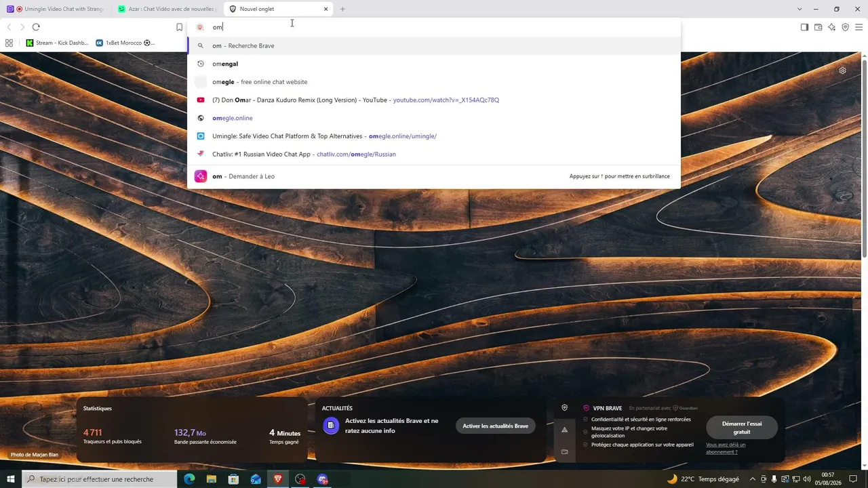868x488 pixels.
Task: Open Outlook from the taskbar
Action: tap(256, 479)
